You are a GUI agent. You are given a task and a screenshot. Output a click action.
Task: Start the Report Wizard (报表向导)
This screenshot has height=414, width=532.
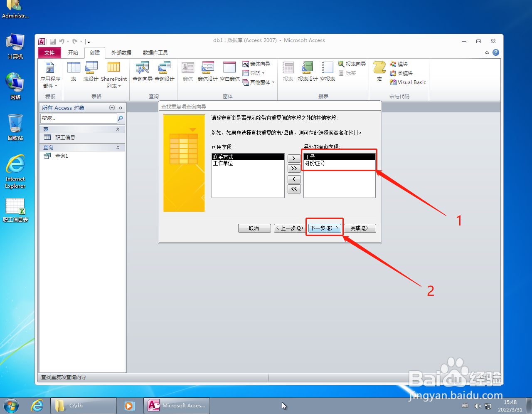click(352, 64)
